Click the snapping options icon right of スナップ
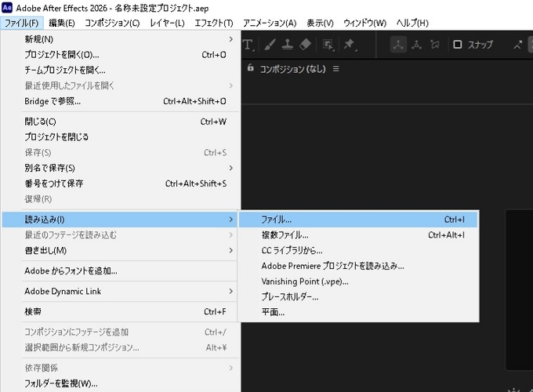 (x=517, y=45)
